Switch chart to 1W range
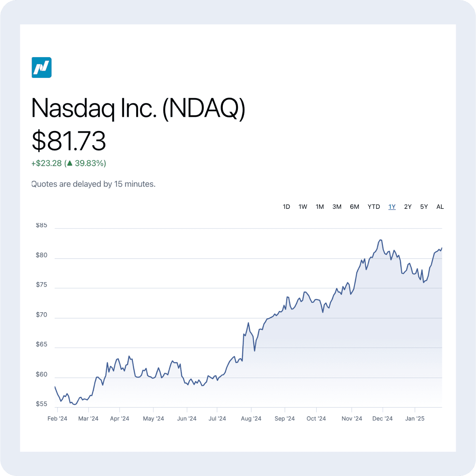The image size is (476, 476). [x=303, y=207]
